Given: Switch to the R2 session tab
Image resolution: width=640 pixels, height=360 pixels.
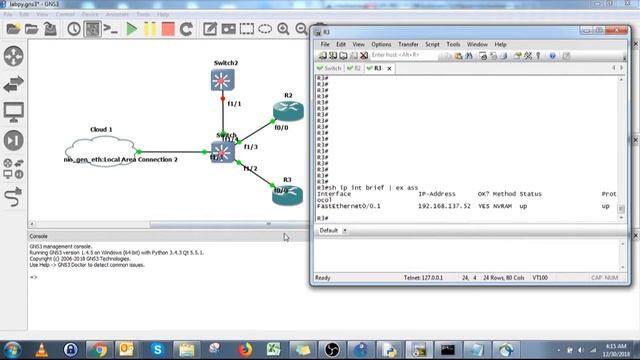Looking at the screenshot, I should (x=354, y=68).
